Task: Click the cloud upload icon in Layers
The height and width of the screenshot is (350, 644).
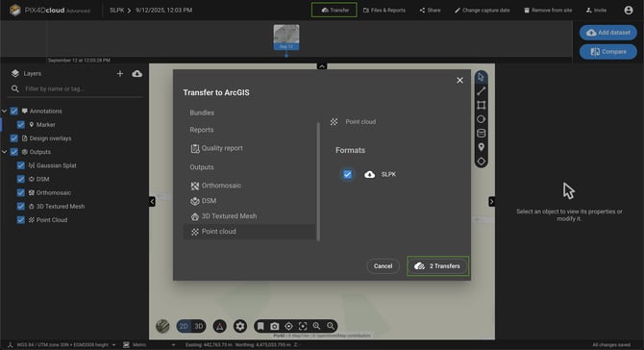Action: point(137,73)
